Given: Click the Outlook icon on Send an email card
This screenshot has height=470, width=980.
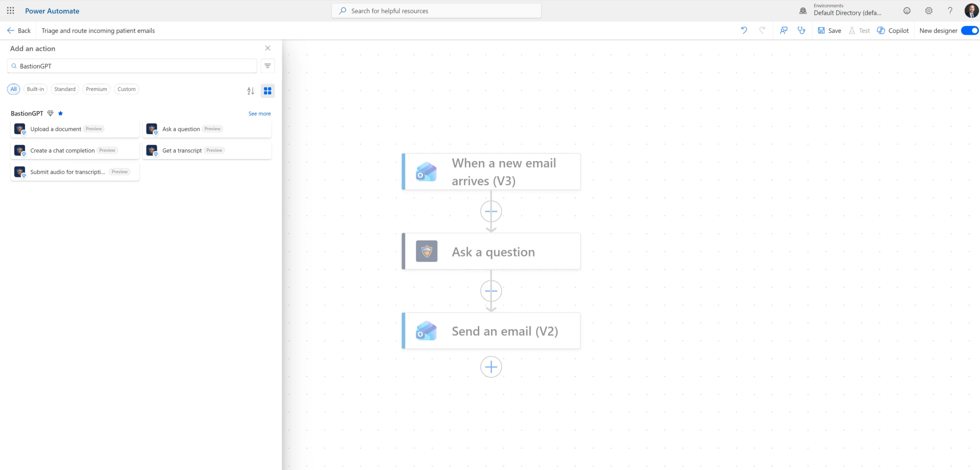Looking at the screenshot, I should pos(426,330).
